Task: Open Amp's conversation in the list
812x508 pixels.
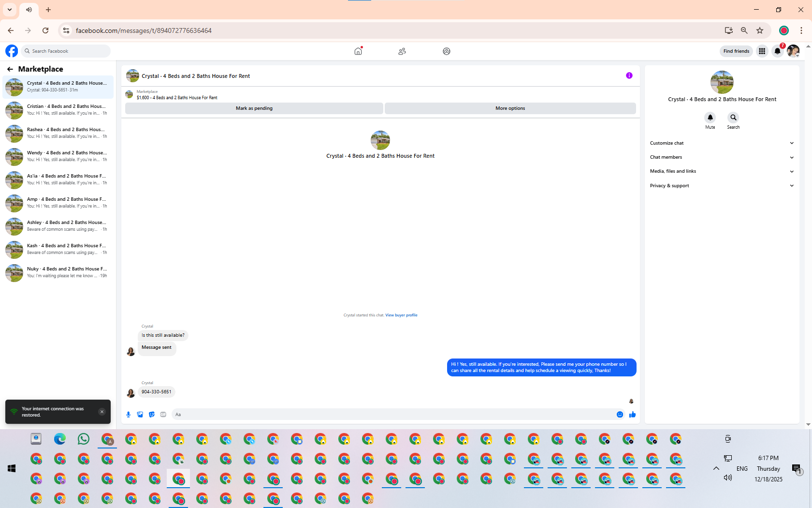Action: (58, 203)
